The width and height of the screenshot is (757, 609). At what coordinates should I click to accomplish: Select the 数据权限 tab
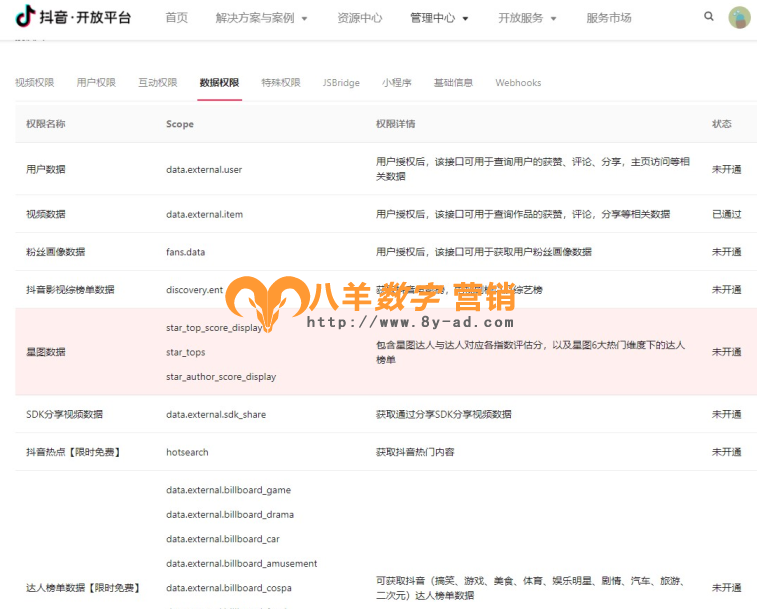click(219, 83)
